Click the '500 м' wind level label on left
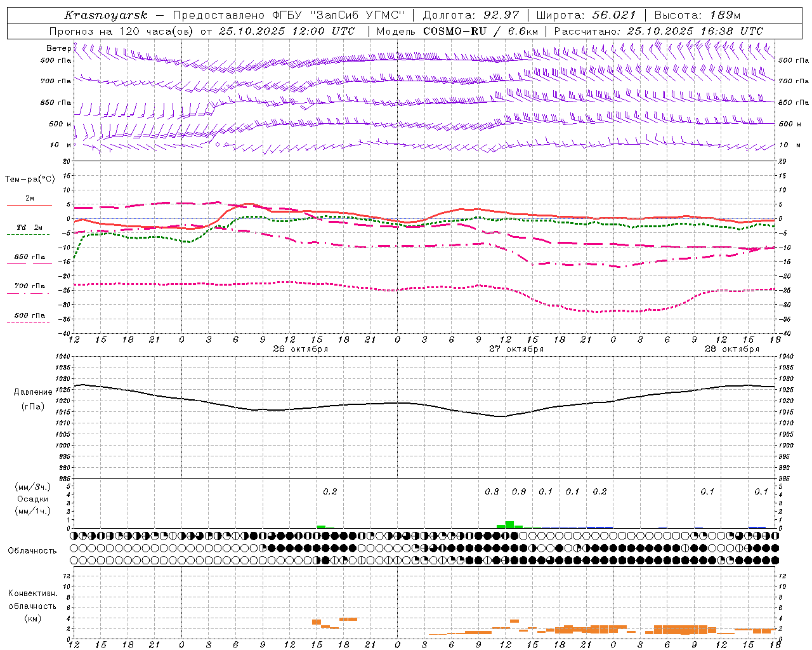Image resolution: width=812 pixels, height=650 pixels. click(x=61, y=124)
